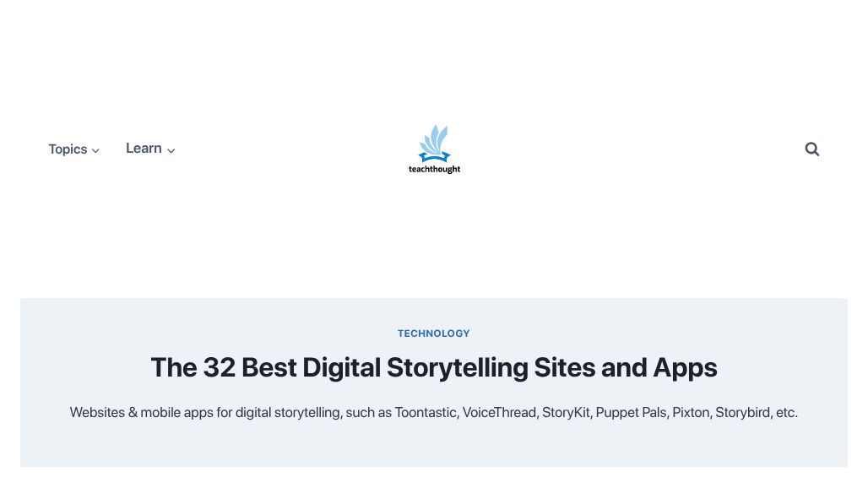Click the Topics navigation label
Image resolution: width=868 pixels, height=488 pixels.
click(x=68, y=149)
